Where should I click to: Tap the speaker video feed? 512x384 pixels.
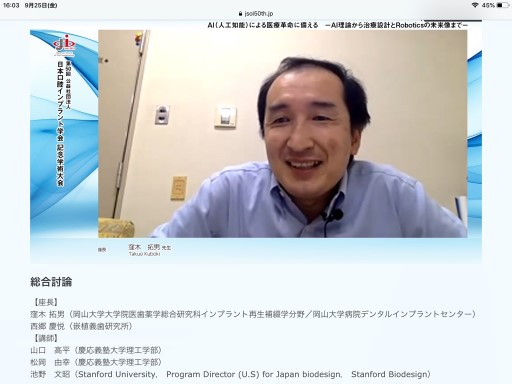pyautogui.click(x=283, y=134)
